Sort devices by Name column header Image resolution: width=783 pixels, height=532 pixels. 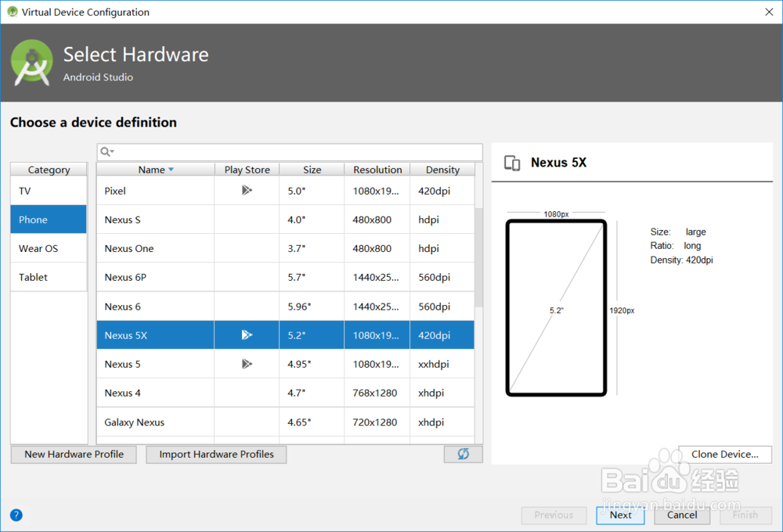[155, 170]
